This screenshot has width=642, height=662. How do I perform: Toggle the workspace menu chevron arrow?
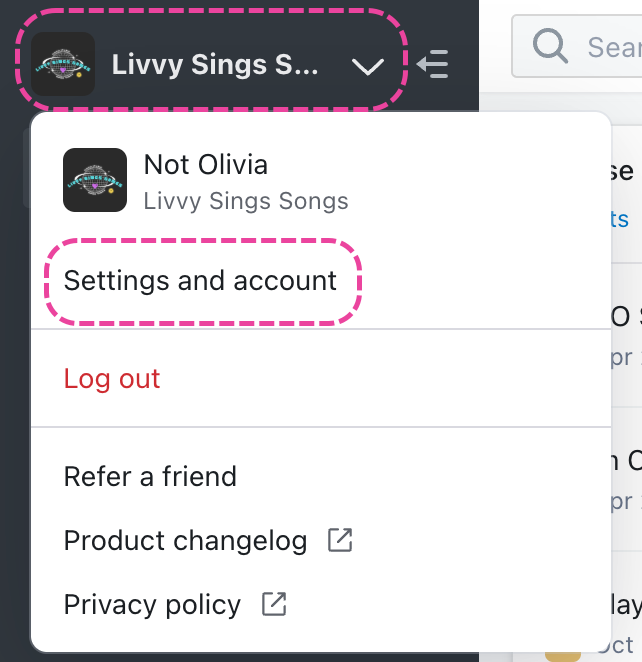368,67
